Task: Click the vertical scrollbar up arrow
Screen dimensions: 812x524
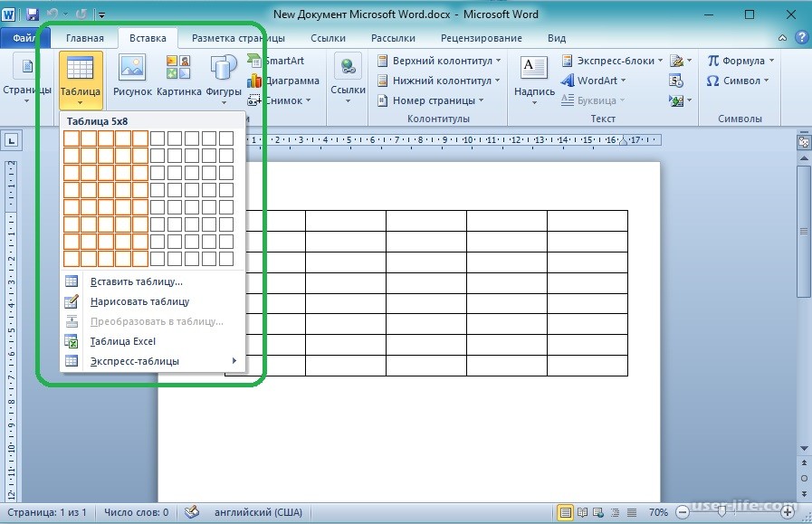Action: point(804,158)
